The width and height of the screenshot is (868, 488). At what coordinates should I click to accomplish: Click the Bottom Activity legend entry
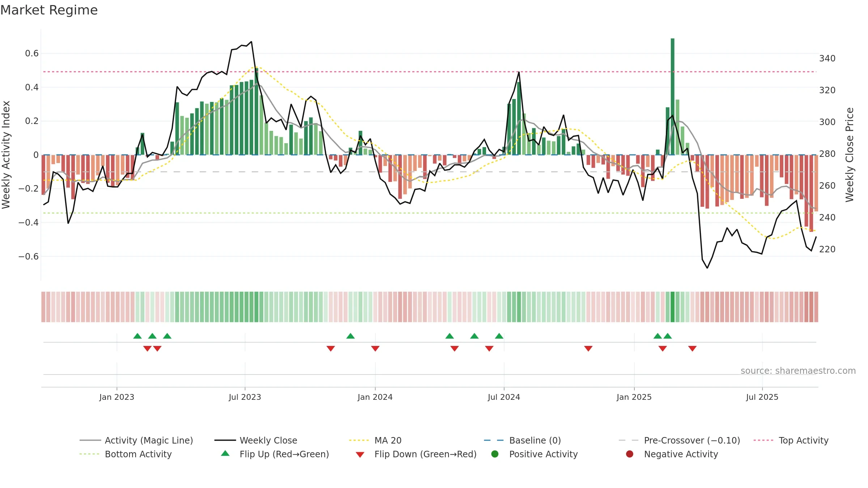125,454
